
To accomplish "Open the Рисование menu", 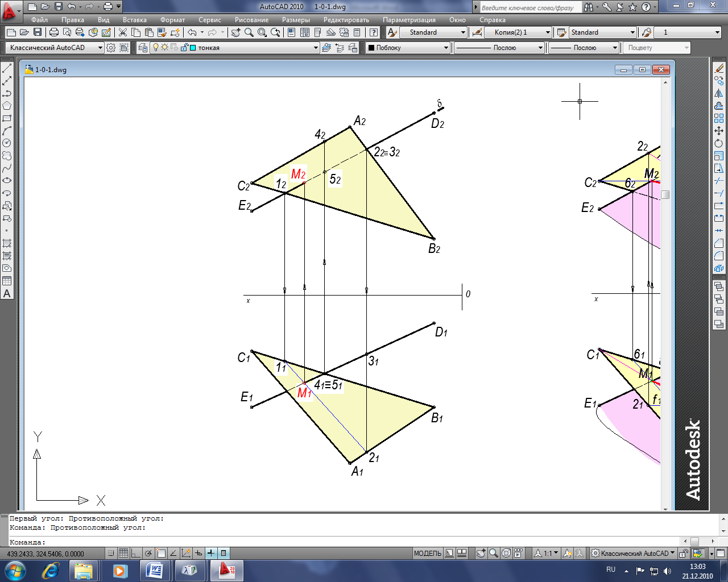I will 251,20.
